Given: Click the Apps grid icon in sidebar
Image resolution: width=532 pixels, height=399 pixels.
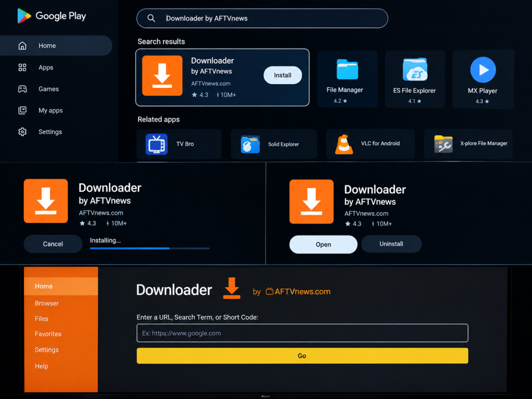Looking at the screenshot, I should point(22,68).
